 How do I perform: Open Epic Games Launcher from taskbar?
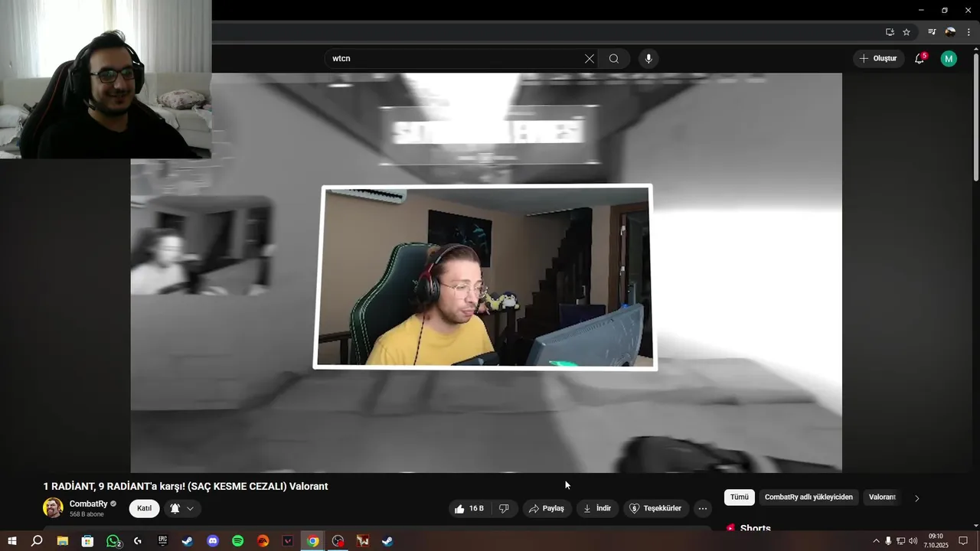click(x=162, y=541)
